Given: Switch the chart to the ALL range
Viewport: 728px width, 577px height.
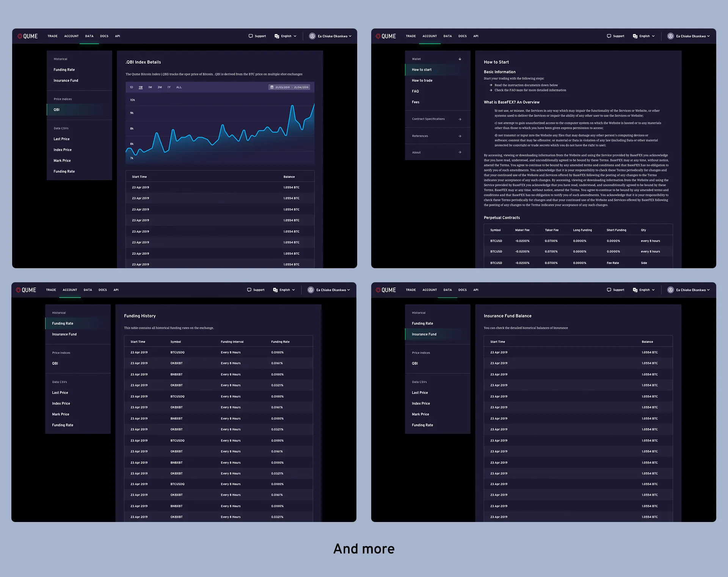Looking at the screenshot, I should (x=179, y=87).
